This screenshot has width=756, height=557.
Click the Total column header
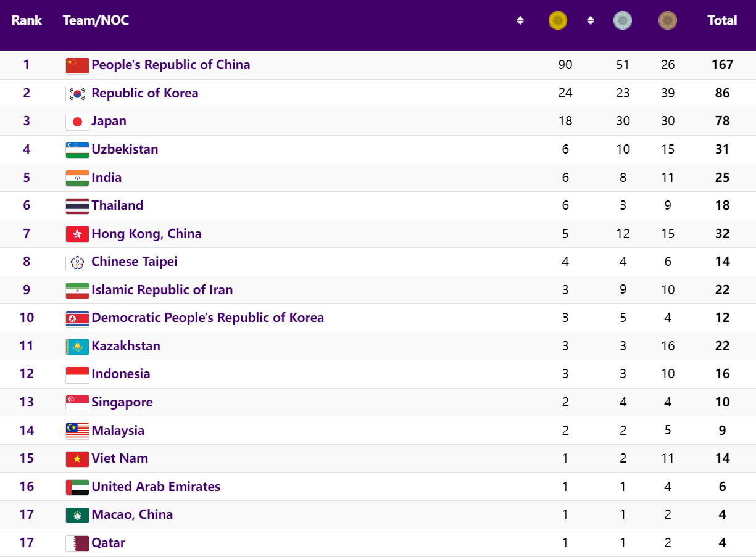click(x=722, y=20)
